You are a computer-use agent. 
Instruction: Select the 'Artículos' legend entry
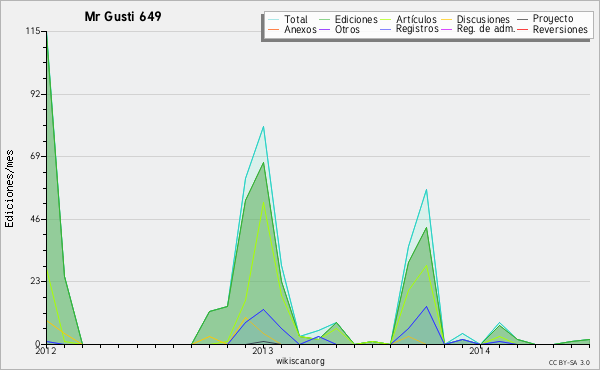click(x=416, y=19)
